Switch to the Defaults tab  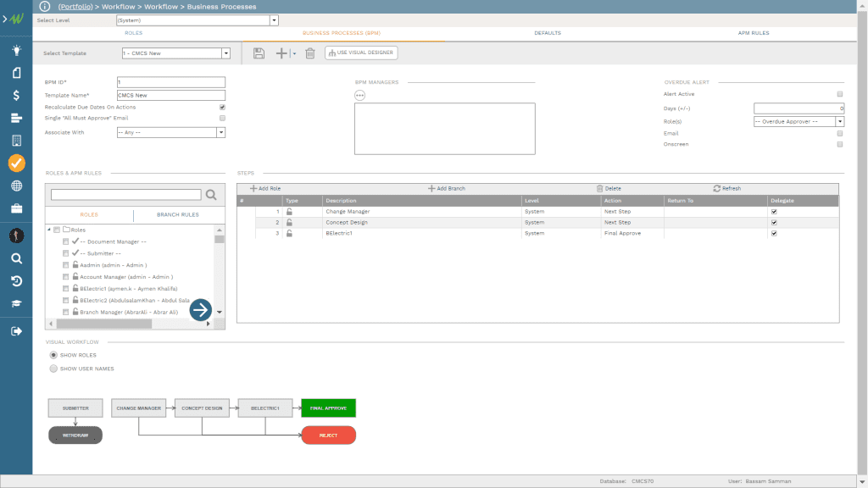[x=548, y=33]
